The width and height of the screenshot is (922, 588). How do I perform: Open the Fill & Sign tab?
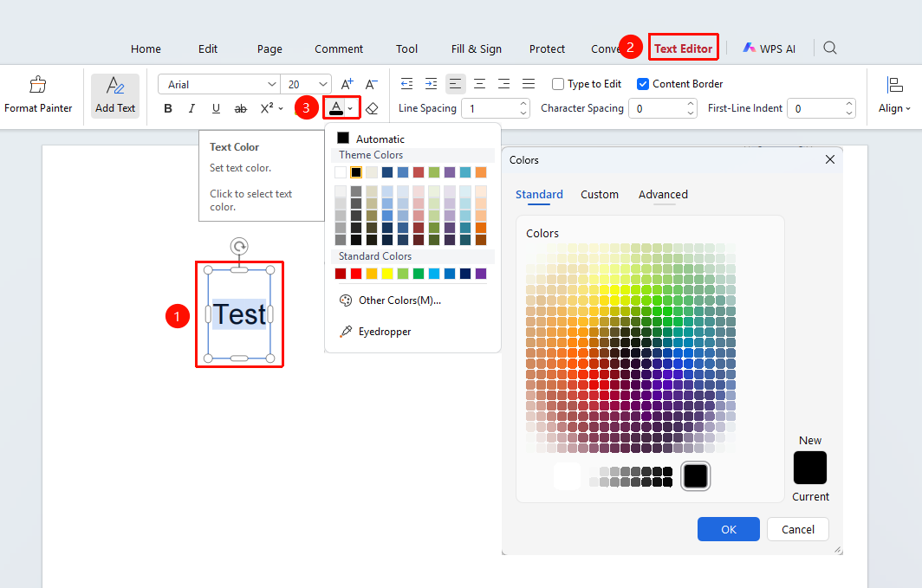pos(477,48)
